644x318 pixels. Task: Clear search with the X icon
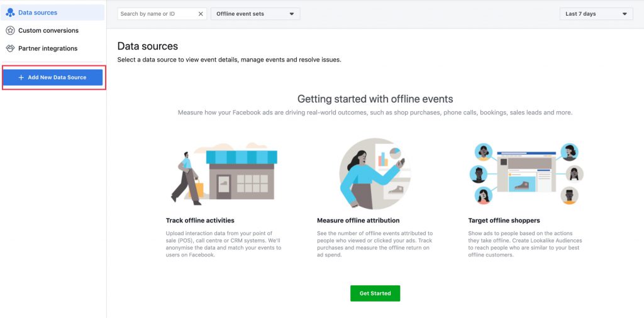(x=201, y=14)
